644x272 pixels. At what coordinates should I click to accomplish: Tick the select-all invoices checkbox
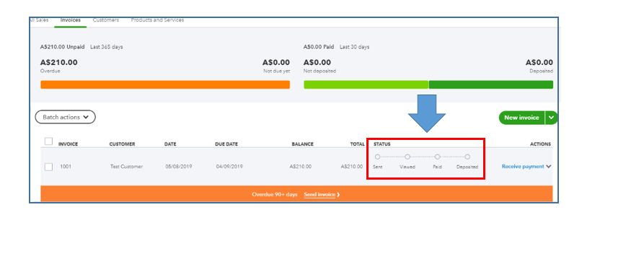click(48, 141)
